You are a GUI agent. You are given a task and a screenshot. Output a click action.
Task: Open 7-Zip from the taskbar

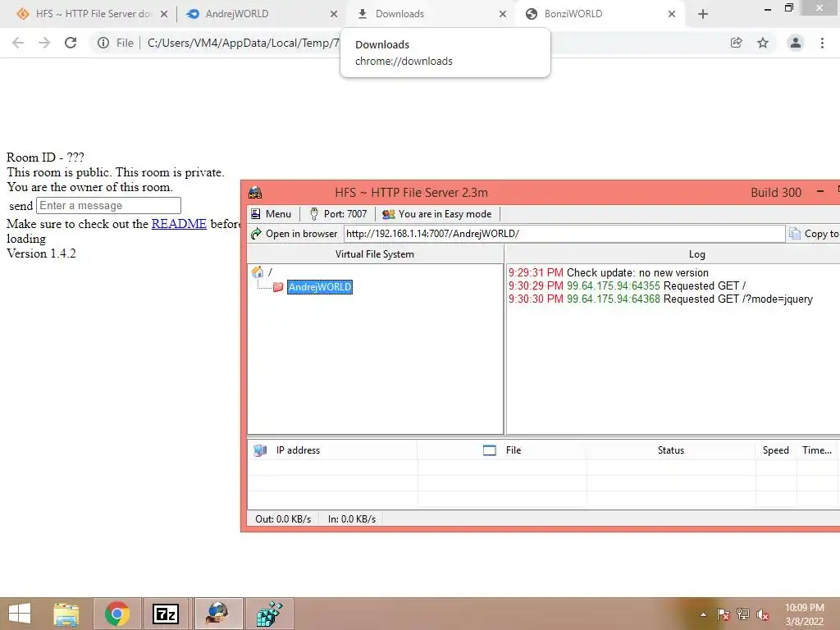click(166, 614)
